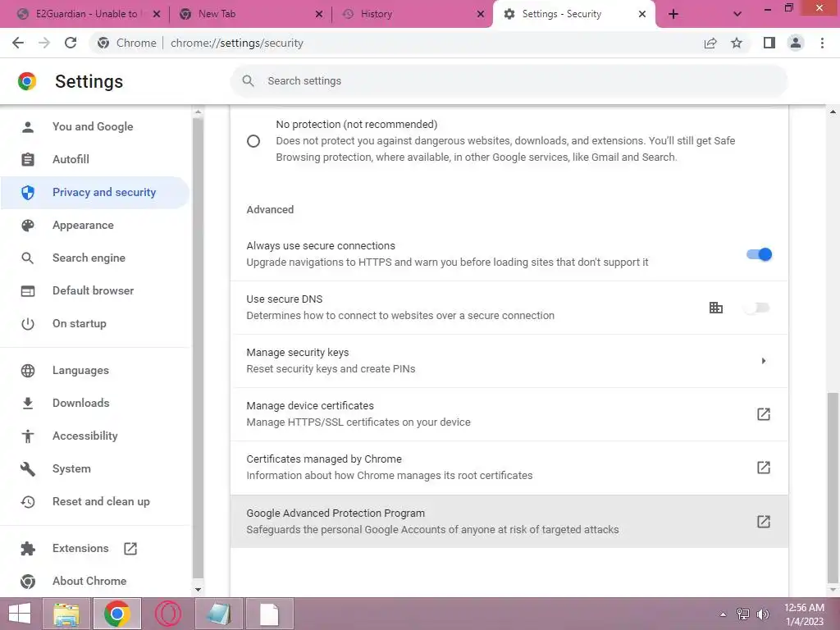Image resolution: width=840 pixels, height=630 pixels.
Task: Open Chrome three-dot menu
Action: tap(822, 43)
